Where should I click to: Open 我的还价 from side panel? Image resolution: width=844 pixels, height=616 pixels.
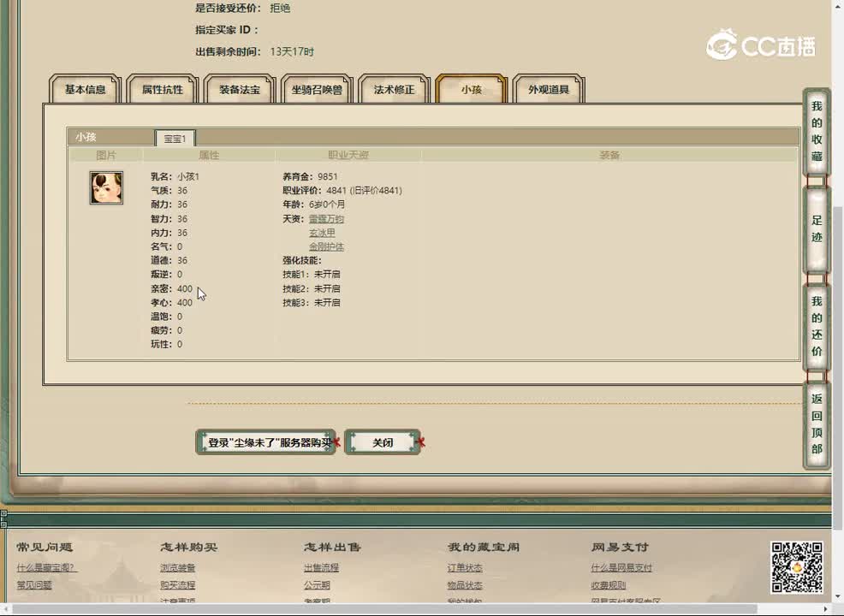tap(817, 326)
